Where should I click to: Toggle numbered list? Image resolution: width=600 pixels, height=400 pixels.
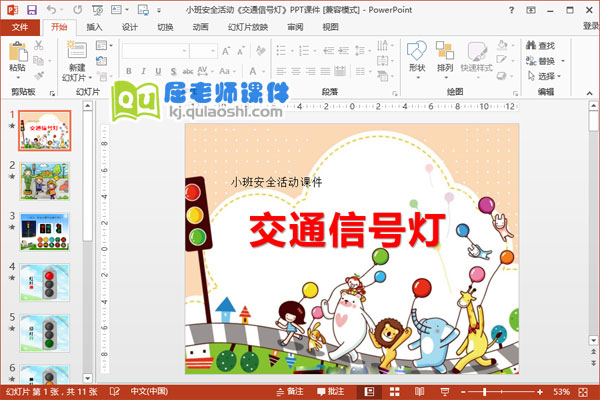pyautogui.click(x=304, y=51)
